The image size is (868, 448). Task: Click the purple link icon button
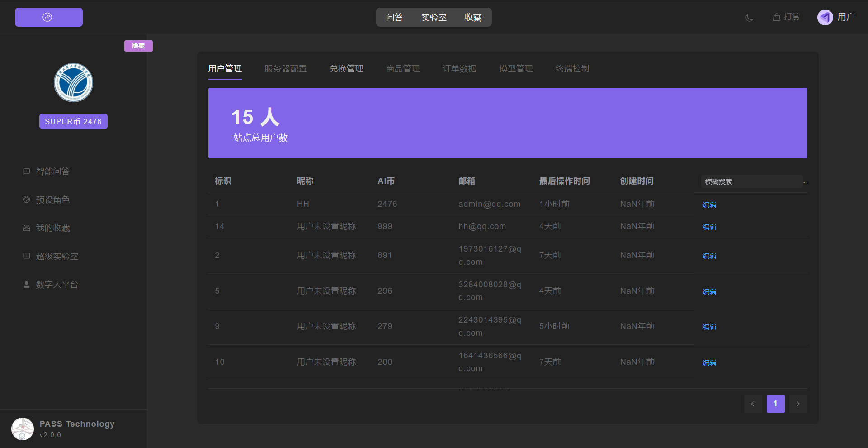(48, 17)
